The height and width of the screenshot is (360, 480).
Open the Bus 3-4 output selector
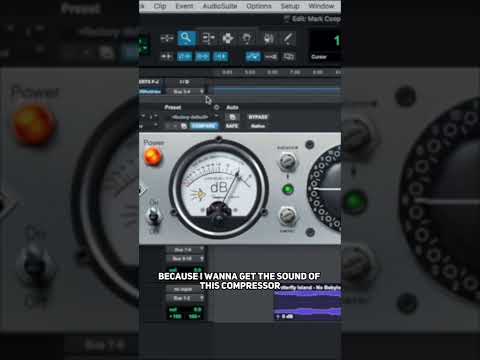[x=187, y=91]
